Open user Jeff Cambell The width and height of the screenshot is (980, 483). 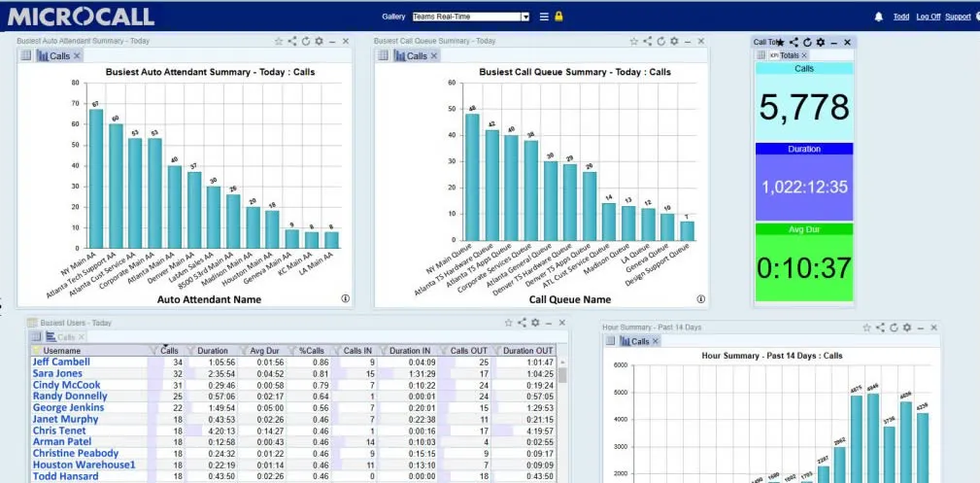coord(61,362)
